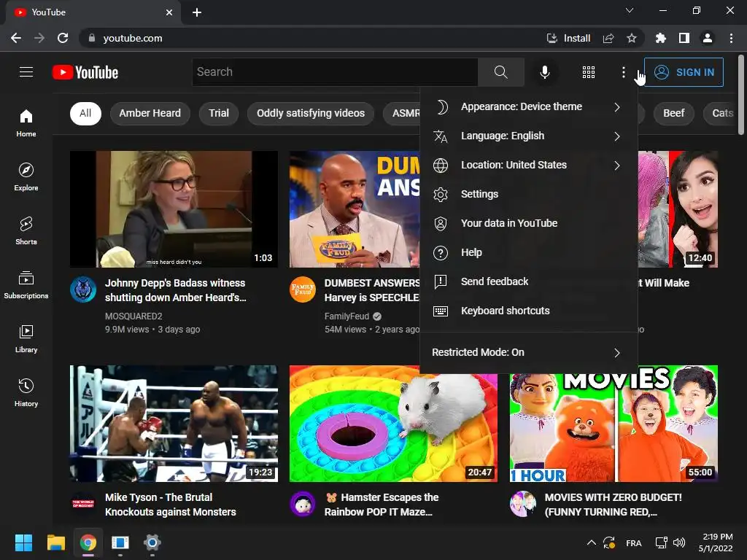Open the Windows Start menu
This screenshot has height=560, width=747.
23,542
